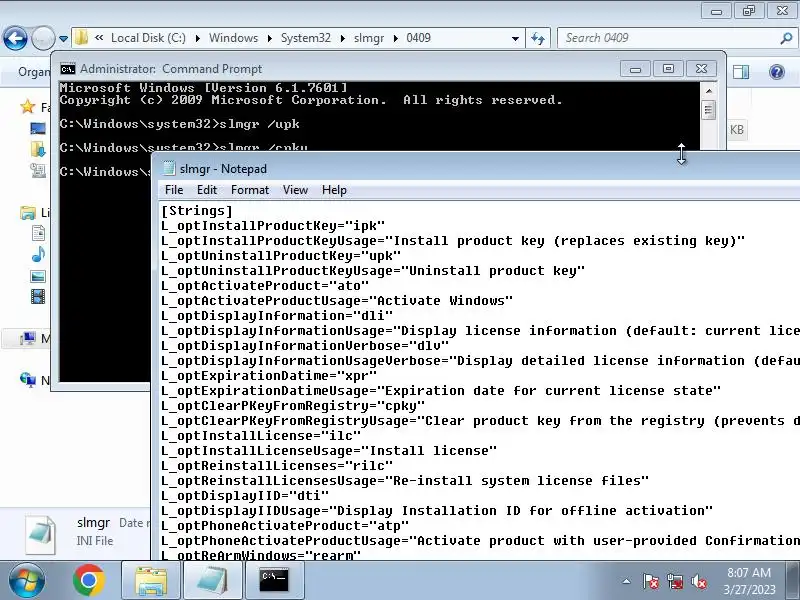Open Notepad's File menu
This screenshot has height=600, width=800.
coord(173,190)
